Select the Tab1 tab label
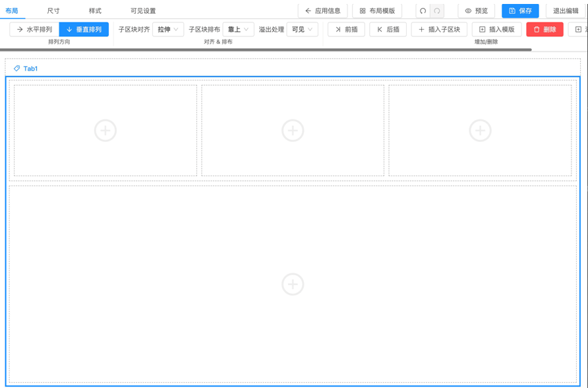 (30, 68)
